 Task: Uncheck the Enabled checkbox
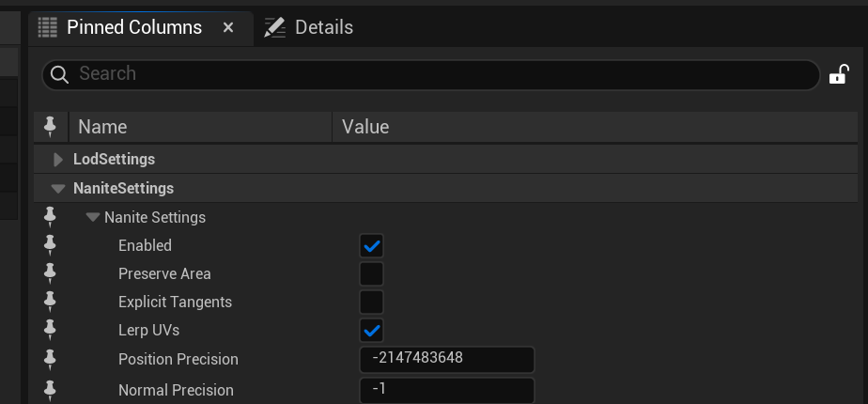pos(371,246)
